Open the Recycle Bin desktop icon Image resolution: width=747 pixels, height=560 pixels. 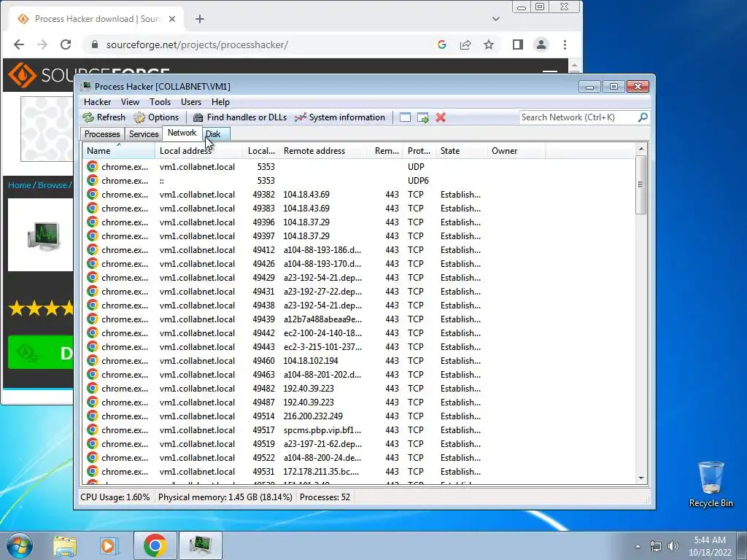coord(711,484)
